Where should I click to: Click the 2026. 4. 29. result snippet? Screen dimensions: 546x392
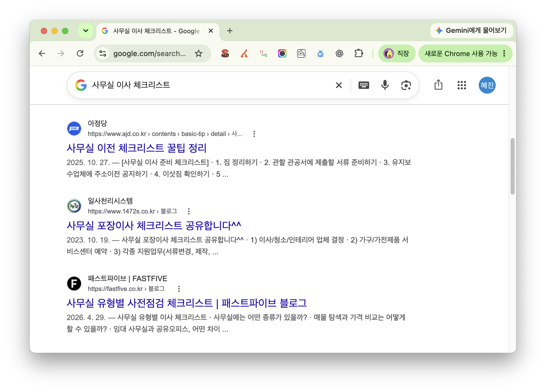236,323
